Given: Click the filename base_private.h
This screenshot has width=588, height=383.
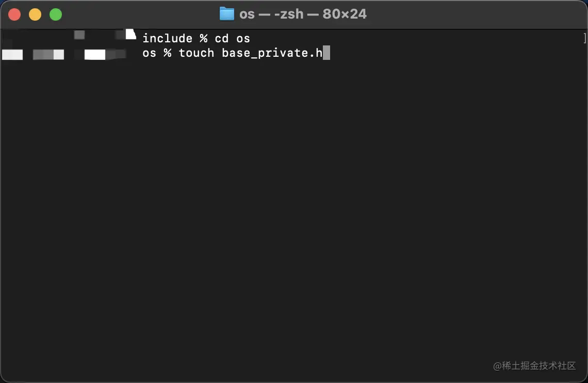Looking at the screenshot, I should point(272,53).
